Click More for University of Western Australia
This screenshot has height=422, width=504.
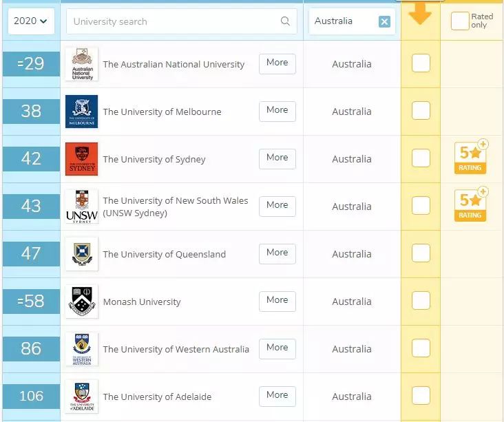pos(277,349)
